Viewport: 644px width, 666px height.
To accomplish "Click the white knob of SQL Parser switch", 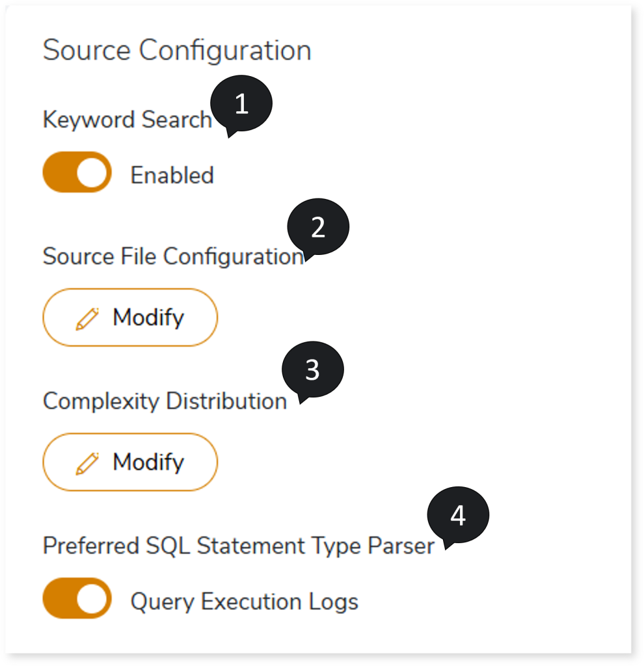I will [91, 598].
